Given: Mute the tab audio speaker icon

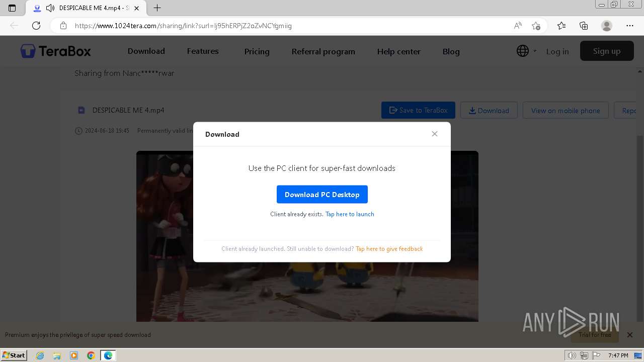Looking at the screenshot, I should pos(50,8).
